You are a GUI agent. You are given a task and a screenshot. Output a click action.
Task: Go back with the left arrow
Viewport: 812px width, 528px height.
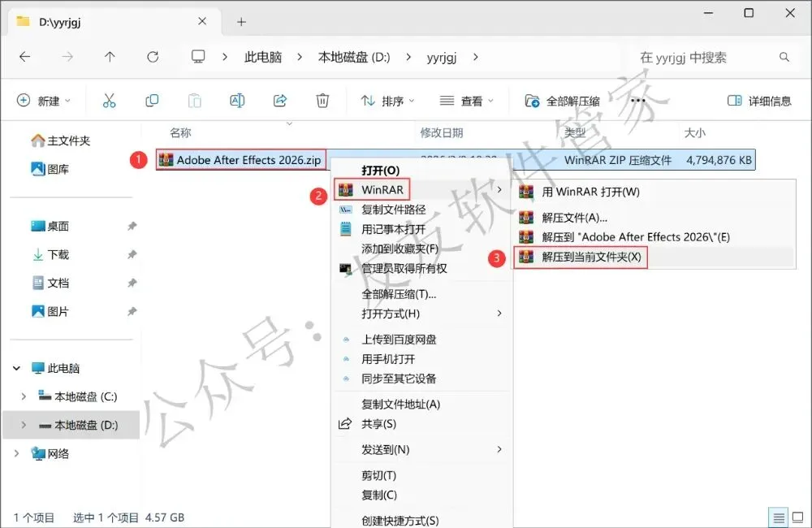coord(25,57)
